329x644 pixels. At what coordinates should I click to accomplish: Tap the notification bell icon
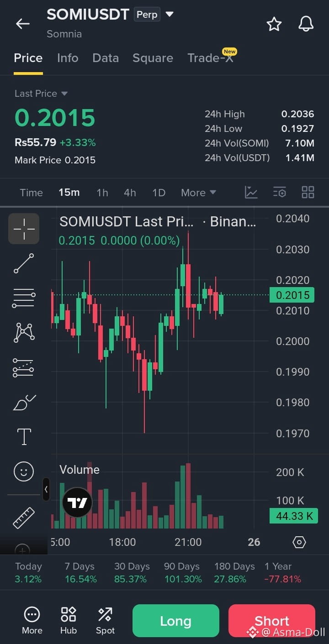(306, 24)
